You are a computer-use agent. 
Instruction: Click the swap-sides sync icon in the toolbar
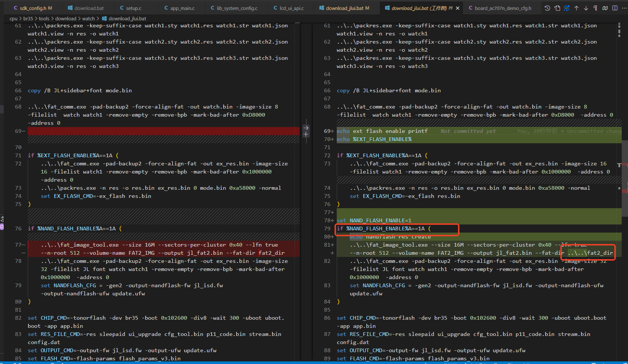[x=567, y=8]
